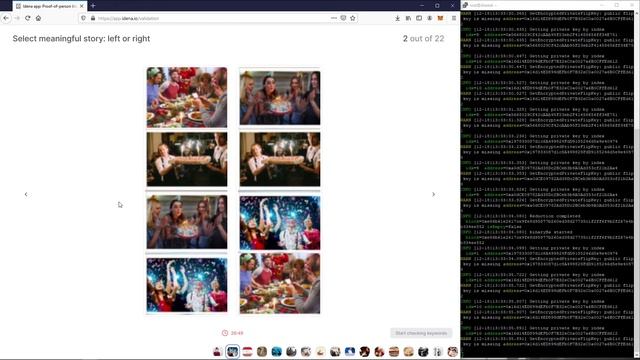Click the browser Forward arrow

[17, 18]
